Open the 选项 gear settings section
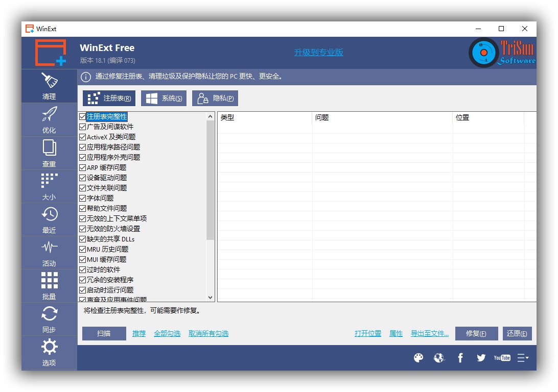This screenshot has height=392, width=558. 49,353
